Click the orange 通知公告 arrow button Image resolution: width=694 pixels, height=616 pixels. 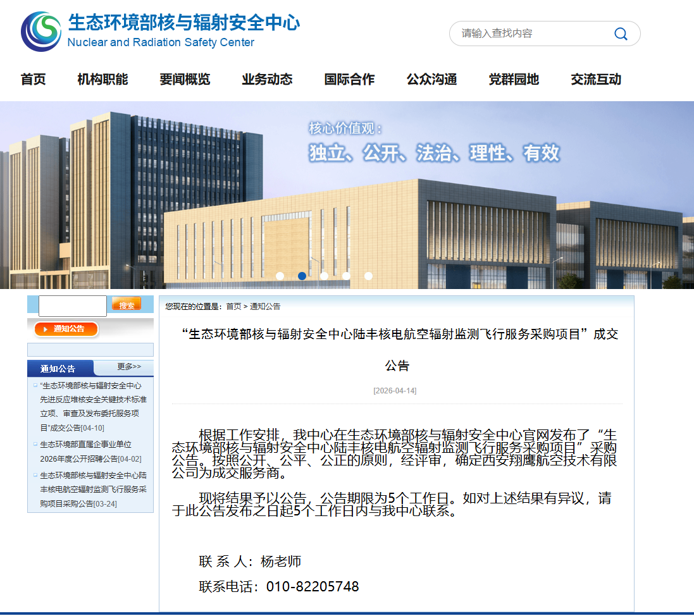(x=66, y=329)
